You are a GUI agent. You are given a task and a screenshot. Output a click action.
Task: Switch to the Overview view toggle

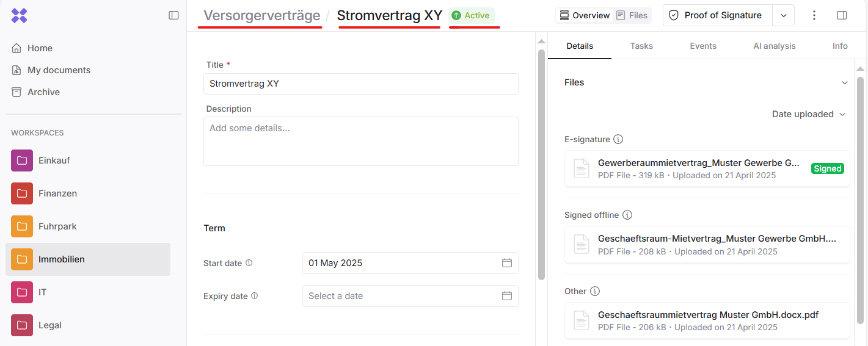pyautogui.click(x=585, y=15)
